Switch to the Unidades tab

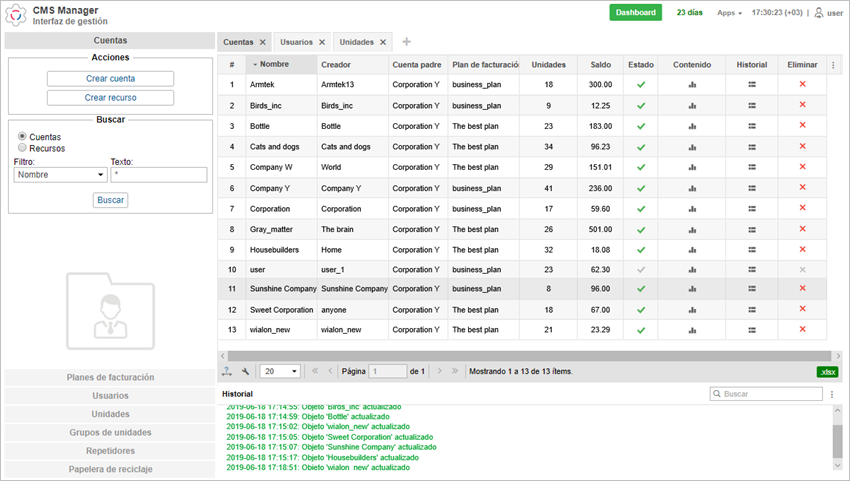pyautogui.click(x=356, y=42)
